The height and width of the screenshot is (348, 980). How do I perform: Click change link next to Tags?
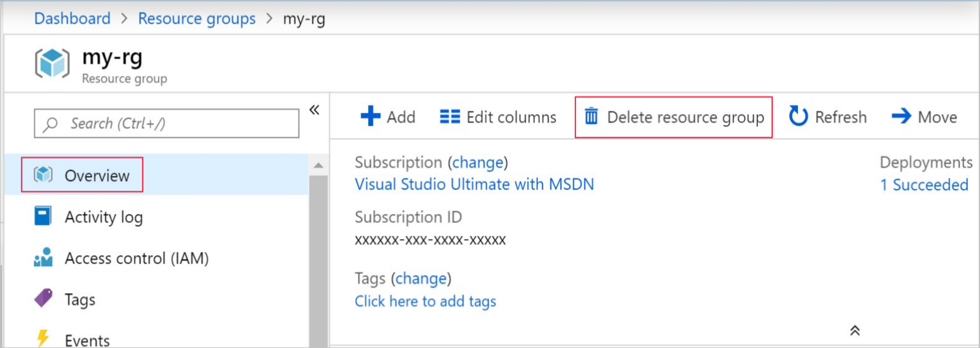tap(421, 278)
